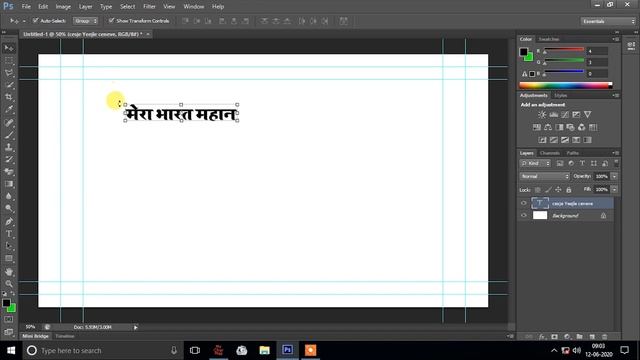The width and height of the screenshot is (640, 360).
Task: Change screen mode icon in toolbox
Action: click(9, 332)
